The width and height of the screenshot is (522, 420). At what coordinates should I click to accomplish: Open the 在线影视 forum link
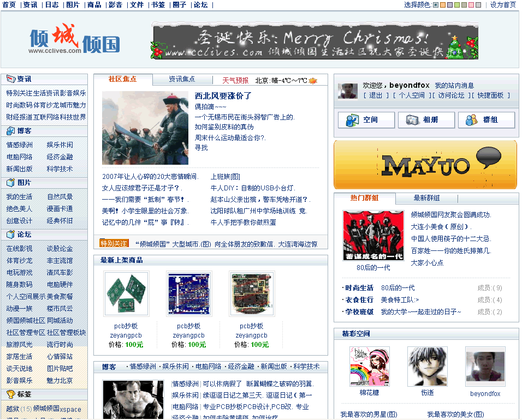[19, 249]
